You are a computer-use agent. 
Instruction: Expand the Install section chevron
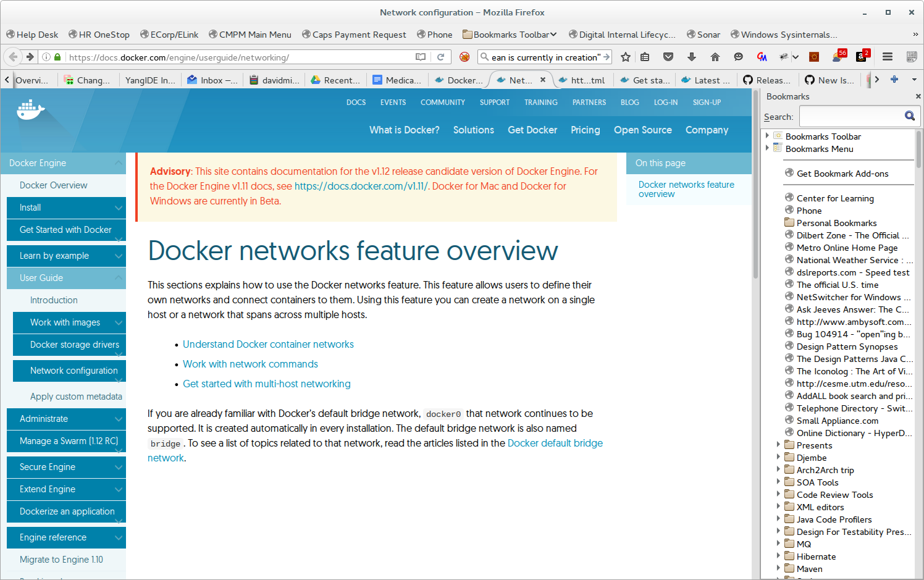tap(119, 208)
